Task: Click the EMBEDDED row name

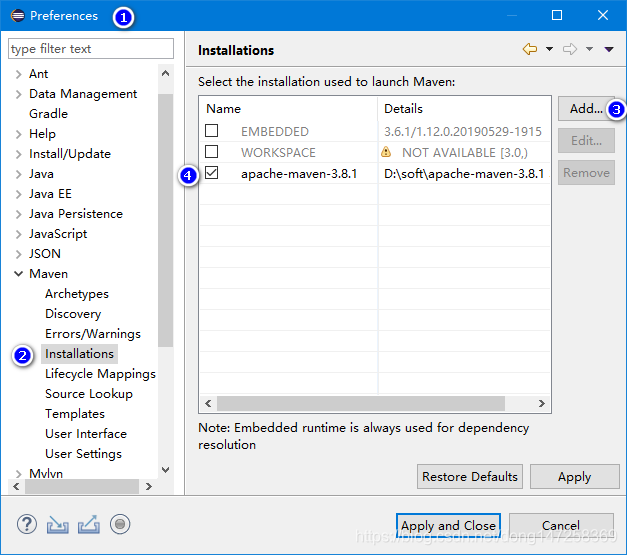Action: (x=275, y=132)
